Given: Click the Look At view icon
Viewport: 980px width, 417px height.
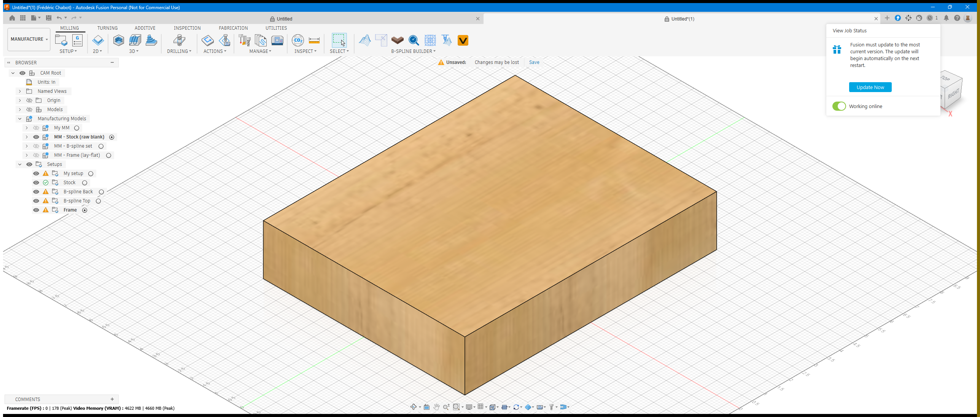Looking at the screenshot, I should 426,407.
